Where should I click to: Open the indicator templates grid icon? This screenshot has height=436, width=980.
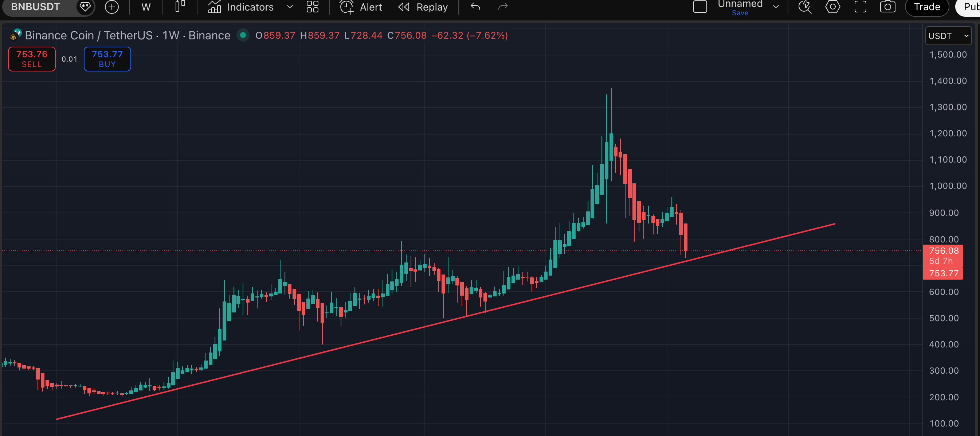pyautogui.click(x=312, y=7)
